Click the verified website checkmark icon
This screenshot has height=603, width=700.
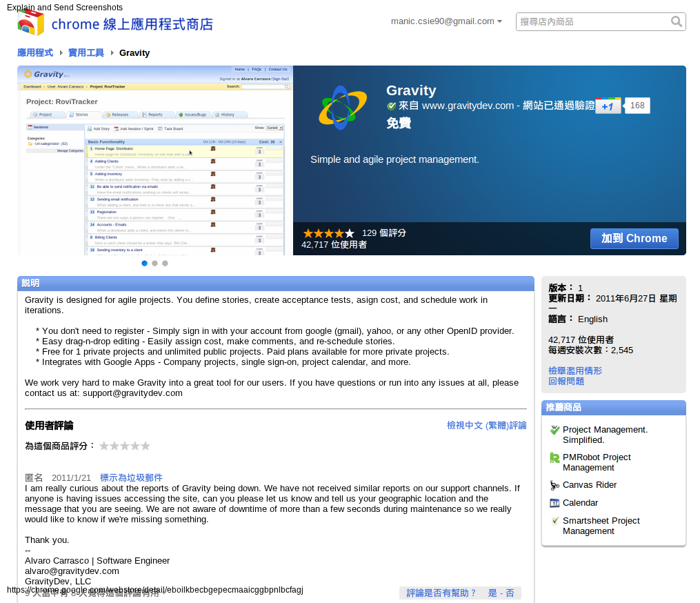click(x=392, y=106)
